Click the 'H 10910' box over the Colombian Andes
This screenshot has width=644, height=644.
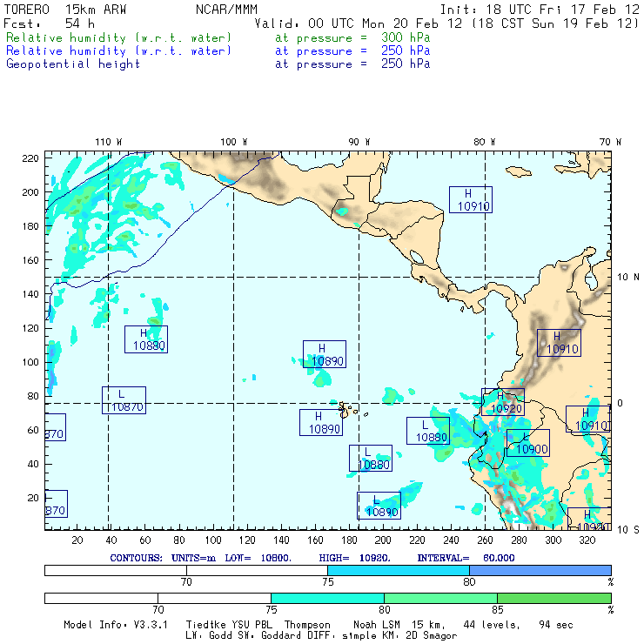click(559, 343)
